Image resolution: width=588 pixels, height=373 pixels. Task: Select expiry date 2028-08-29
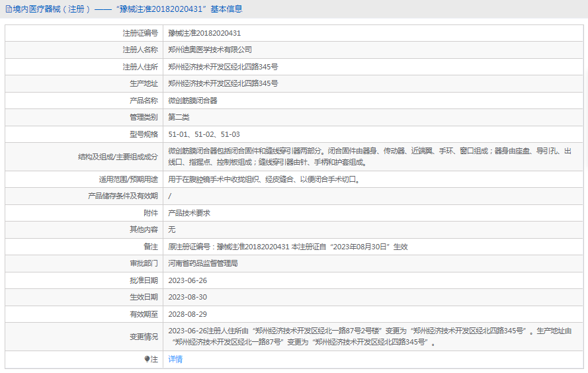[187, 314]
